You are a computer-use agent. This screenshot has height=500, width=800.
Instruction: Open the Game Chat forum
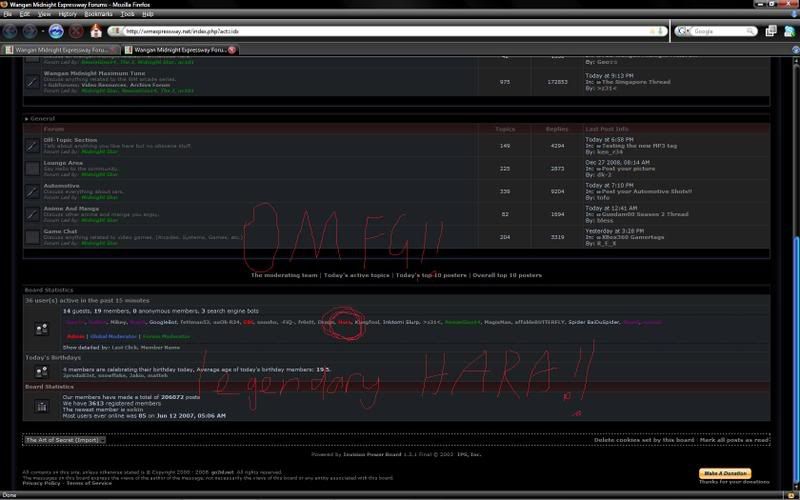[x=60, y=231]
